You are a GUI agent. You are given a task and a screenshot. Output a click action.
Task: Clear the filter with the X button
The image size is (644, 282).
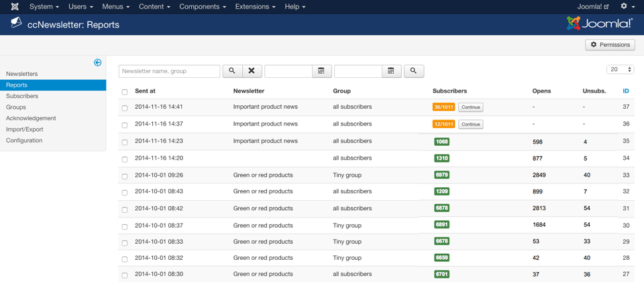[x=252, y=71]
